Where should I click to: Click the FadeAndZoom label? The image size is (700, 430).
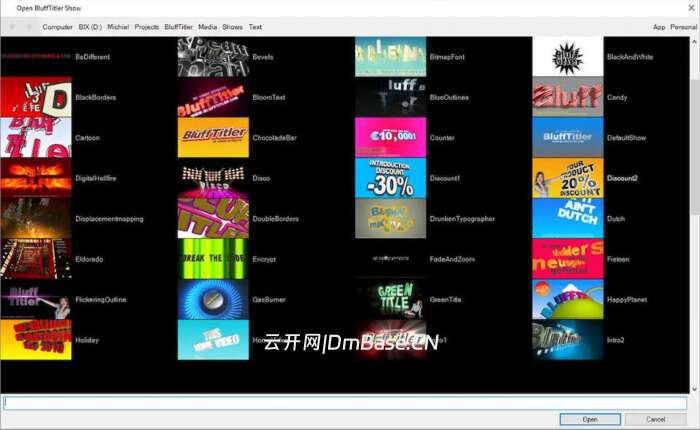[x=452, y=259]
